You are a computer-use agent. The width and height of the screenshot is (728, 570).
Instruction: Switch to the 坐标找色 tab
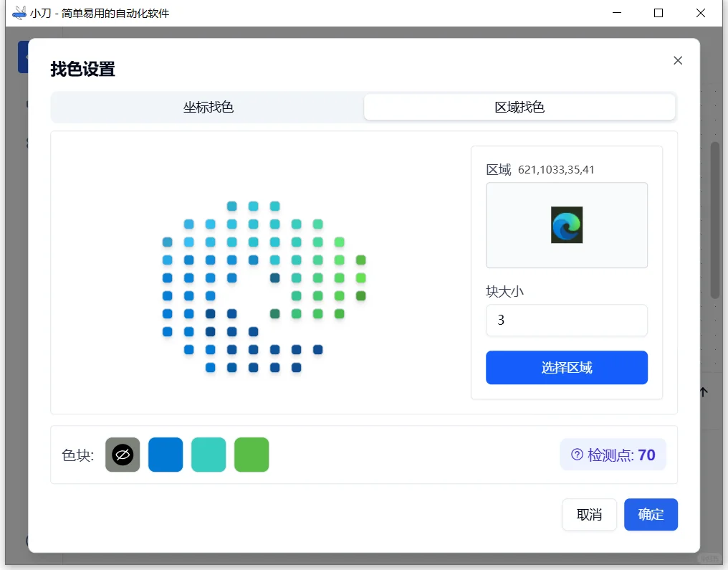(206, 106)
